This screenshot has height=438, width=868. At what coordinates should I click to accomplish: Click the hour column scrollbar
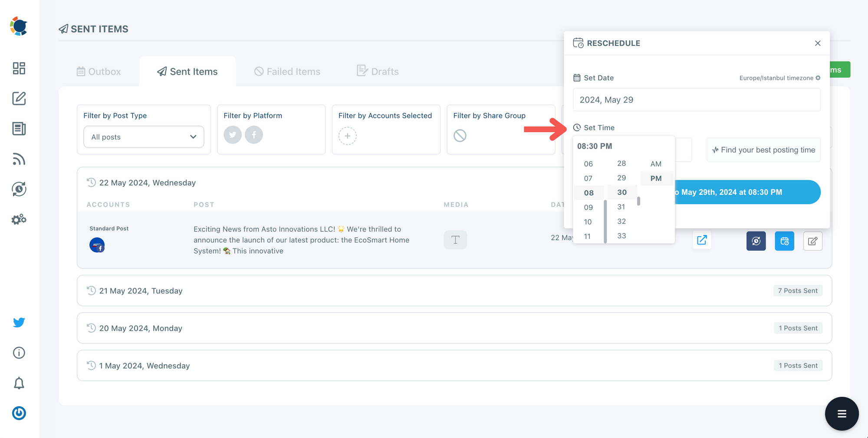coord(605,221)
